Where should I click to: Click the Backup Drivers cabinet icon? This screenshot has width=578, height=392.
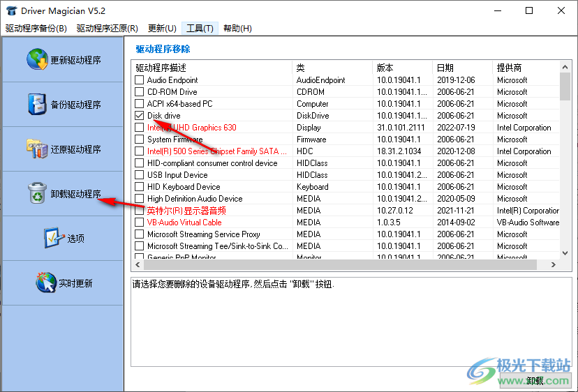(x=37, y=104)
